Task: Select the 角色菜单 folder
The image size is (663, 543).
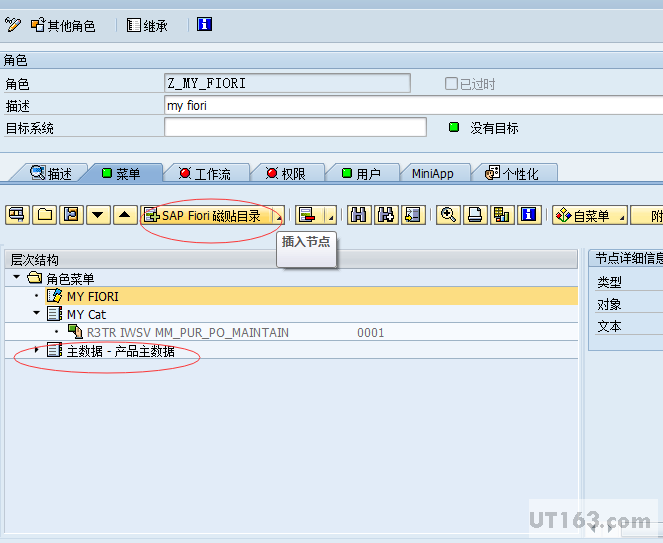Action: pos(70,279)
